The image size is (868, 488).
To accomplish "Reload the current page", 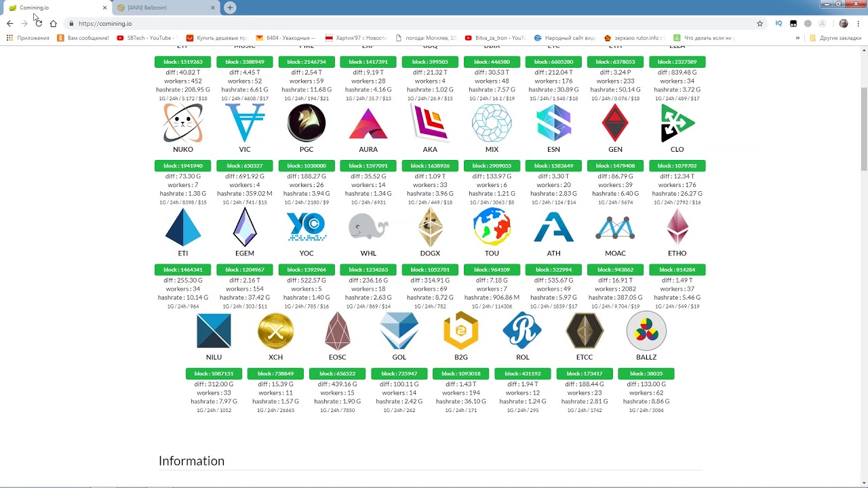I will (x=39, y=23).
